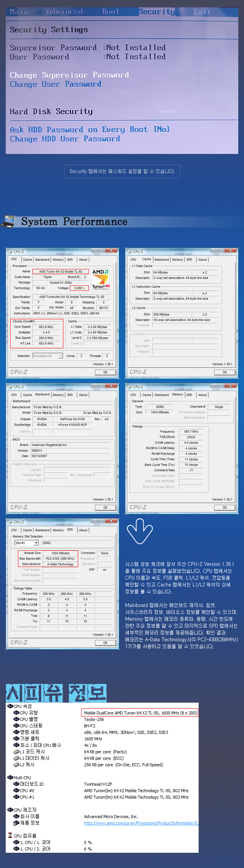Choose Change Supervisor Password in BIOS

point(69,75)
